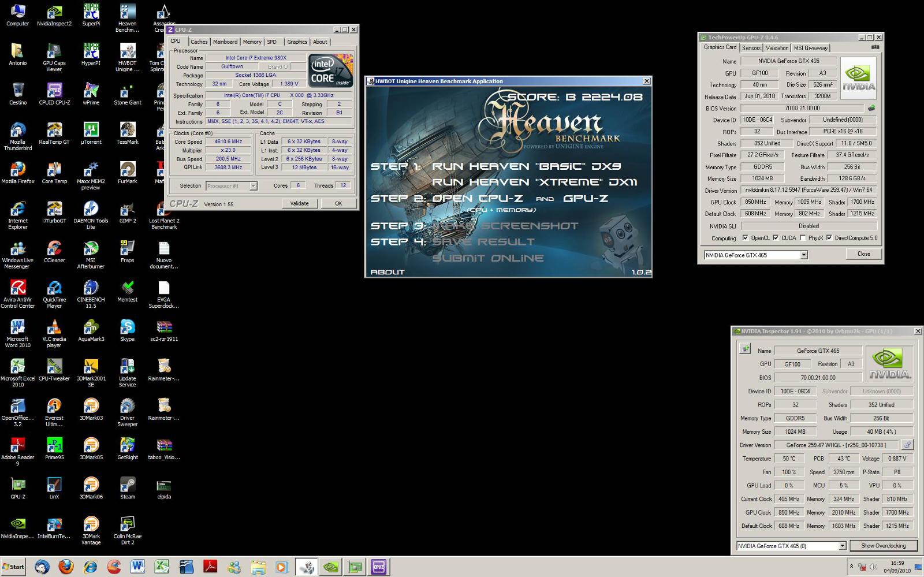Click the upload icon in NVIDIA Inspector

(745, 349)
